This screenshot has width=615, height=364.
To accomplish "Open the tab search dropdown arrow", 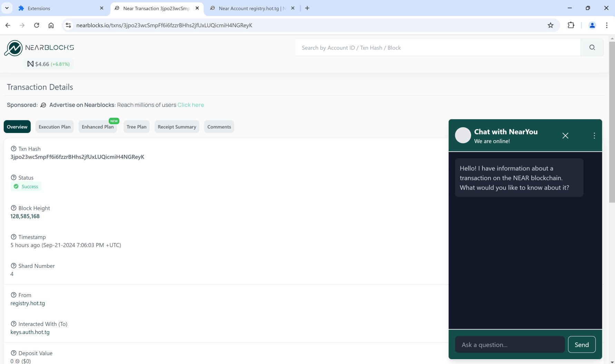I will pyautogui.click(x=7, y=8).
